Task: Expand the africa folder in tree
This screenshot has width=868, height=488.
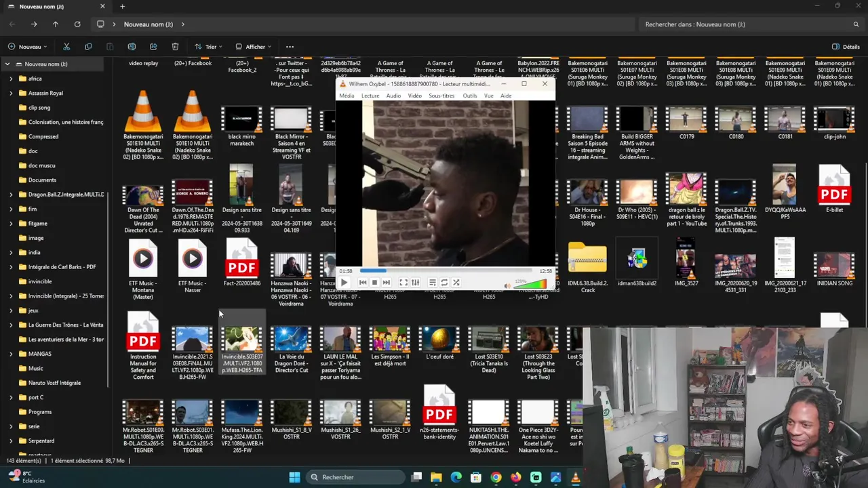Action: pos(11,79)
